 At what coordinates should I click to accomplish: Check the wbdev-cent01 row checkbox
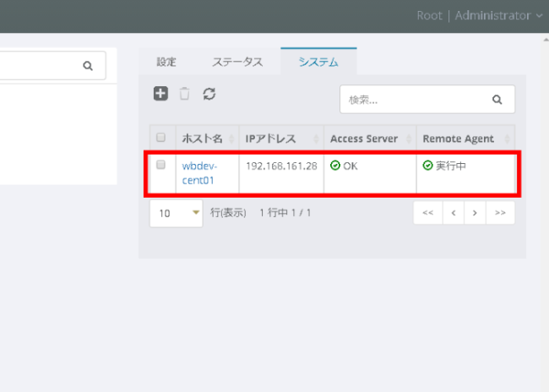pyautogui.click(x=160, y=166)
